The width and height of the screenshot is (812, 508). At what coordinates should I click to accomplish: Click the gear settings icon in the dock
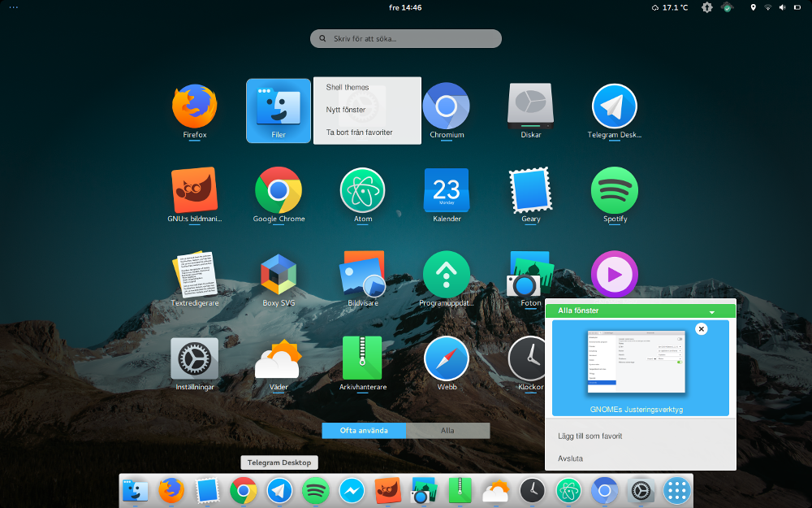pyautogui.click(x=641, y=490)
